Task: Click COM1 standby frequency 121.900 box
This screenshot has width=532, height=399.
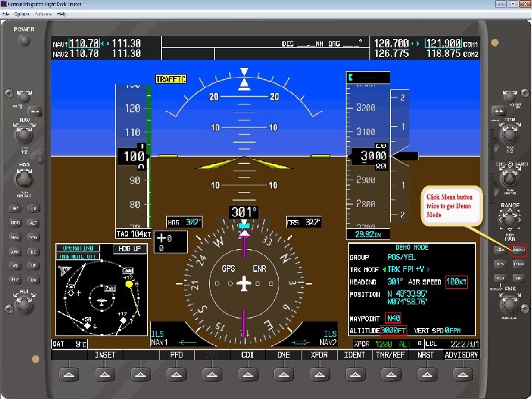Action: coord(443,44)
